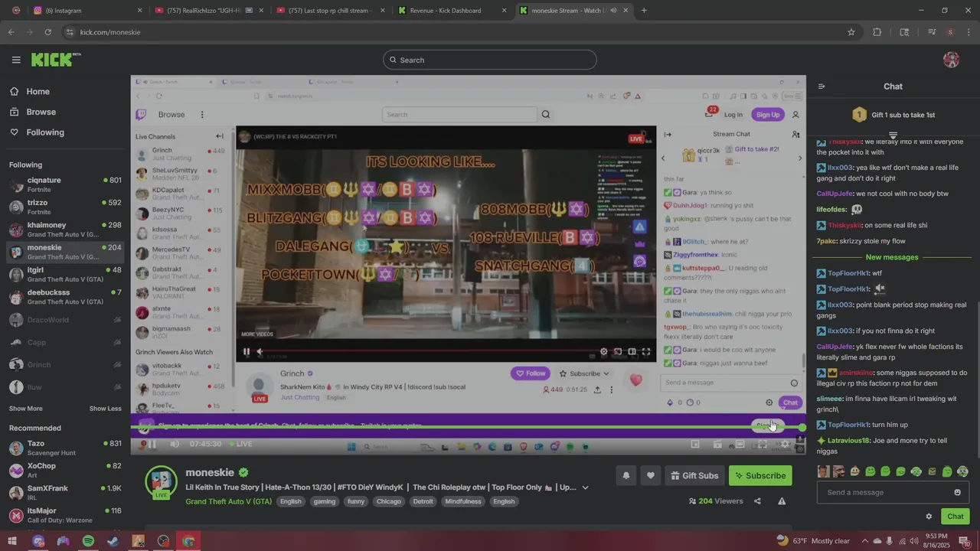Open a new browser tab

[x=644, y=11]
